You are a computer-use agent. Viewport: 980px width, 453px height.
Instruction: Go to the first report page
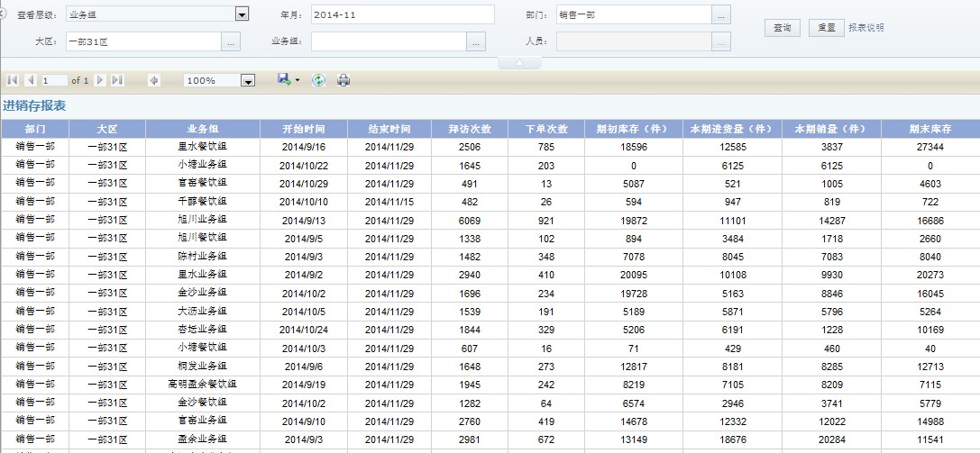[12, 81]
